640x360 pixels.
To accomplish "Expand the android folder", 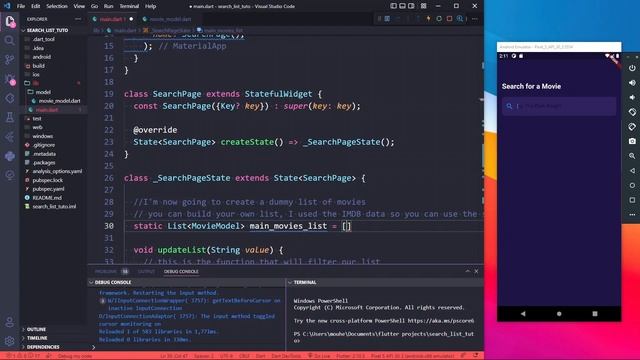I will [x=42, y=57].
